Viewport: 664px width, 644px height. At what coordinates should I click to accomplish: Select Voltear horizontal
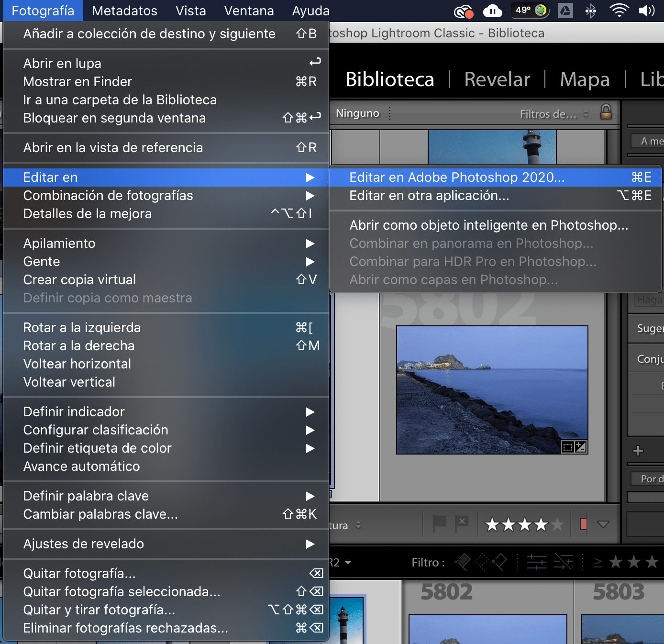(x=166, y=364)
